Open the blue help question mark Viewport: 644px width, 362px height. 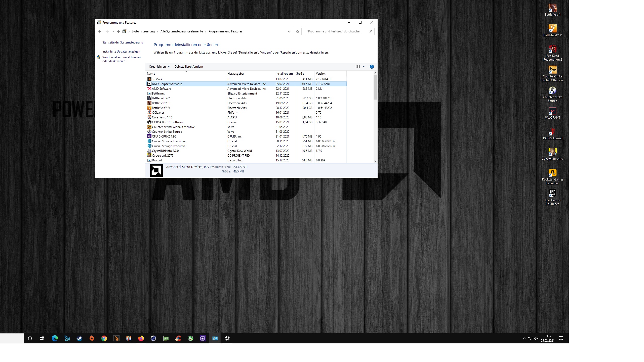click(372, 67)
